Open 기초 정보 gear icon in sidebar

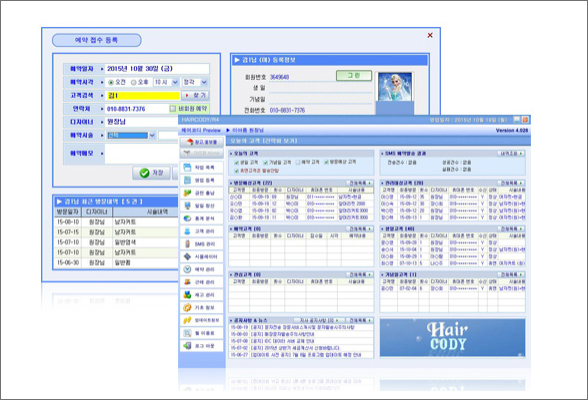point(202,307)
